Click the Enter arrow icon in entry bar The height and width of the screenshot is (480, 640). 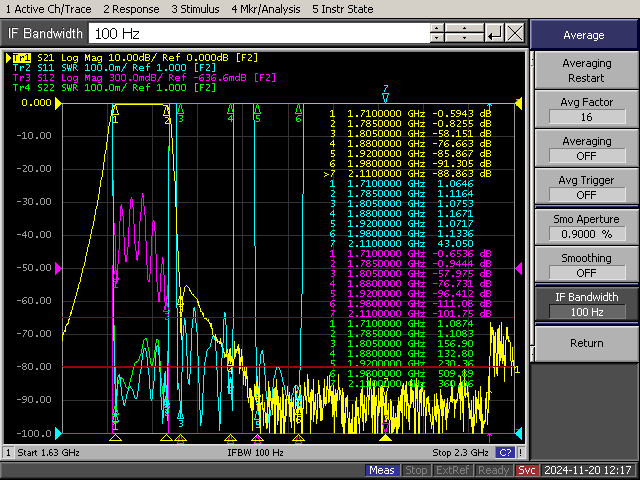pos(494,34)
